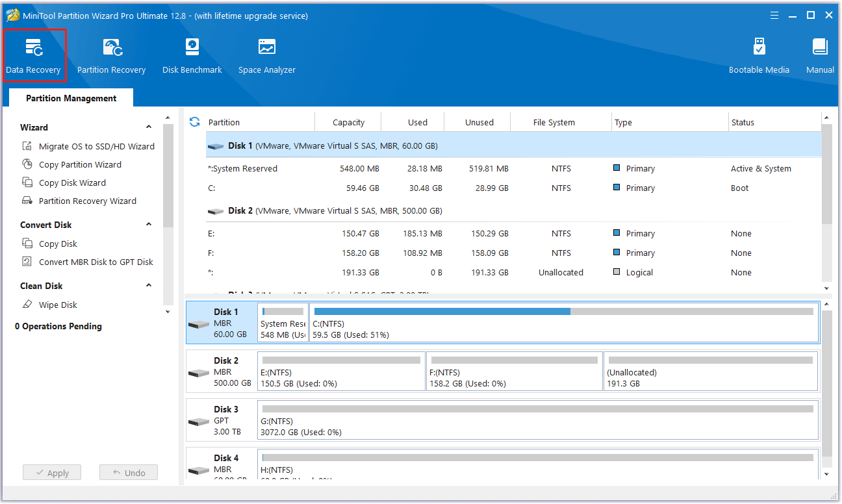Click the System Reserved block in disk map

click(283, 323)
